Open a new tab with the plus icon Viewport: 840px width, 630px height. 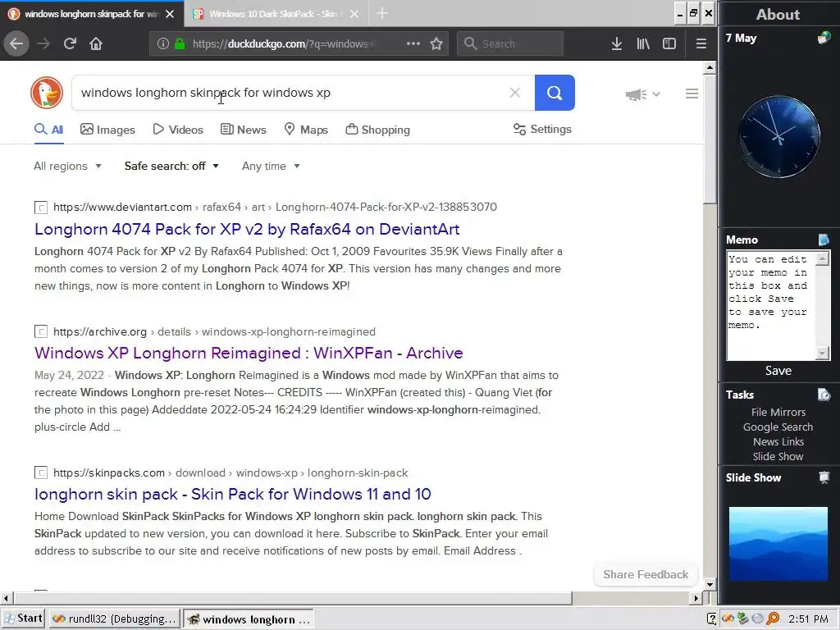[382, 13]
